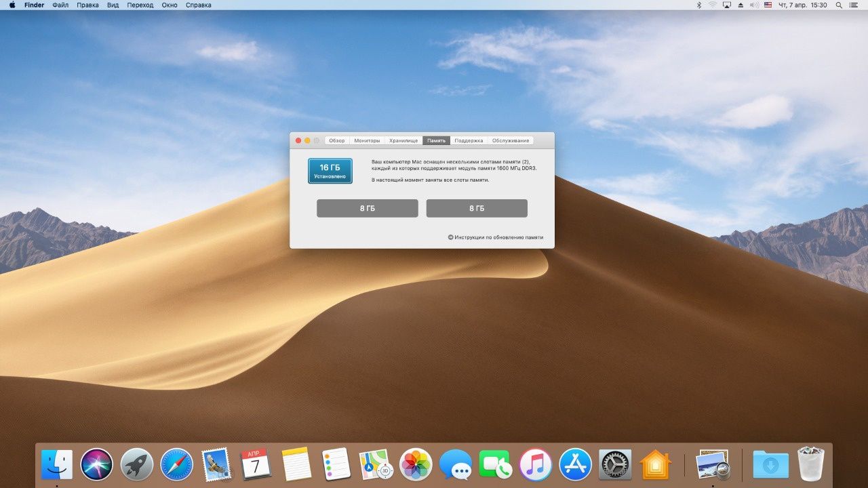Viewport: 868px width, 488px height.
Task: Click the second 8 ГБ memory slot
Action: click(x=477, y=208)
